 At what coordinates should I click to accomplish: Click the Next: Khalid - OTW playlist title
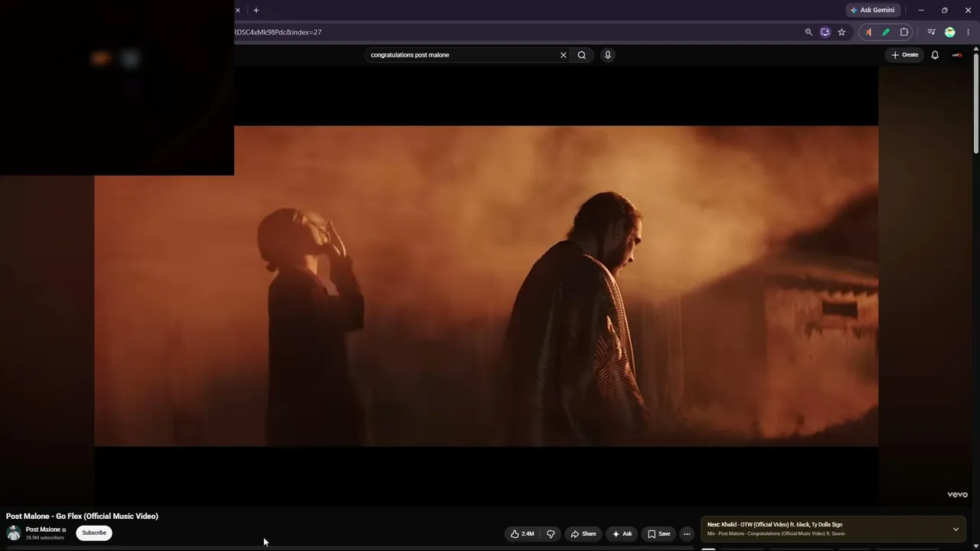[775, 525]
